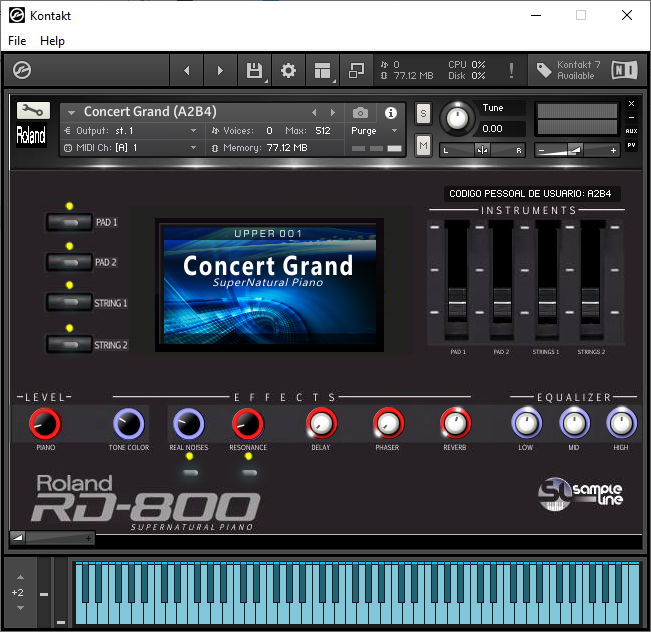Click the STRINGS 2 instrument fader

tap(590, 303)
